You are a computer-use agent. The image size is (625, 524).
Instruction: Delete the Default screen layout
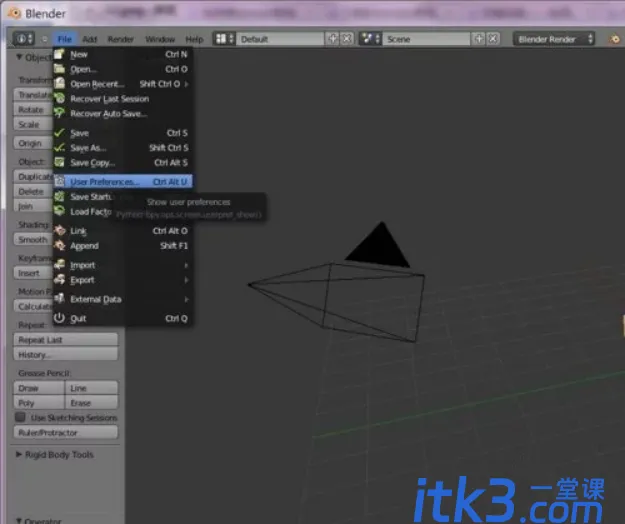pyautogui.click(x=347, y=39)
